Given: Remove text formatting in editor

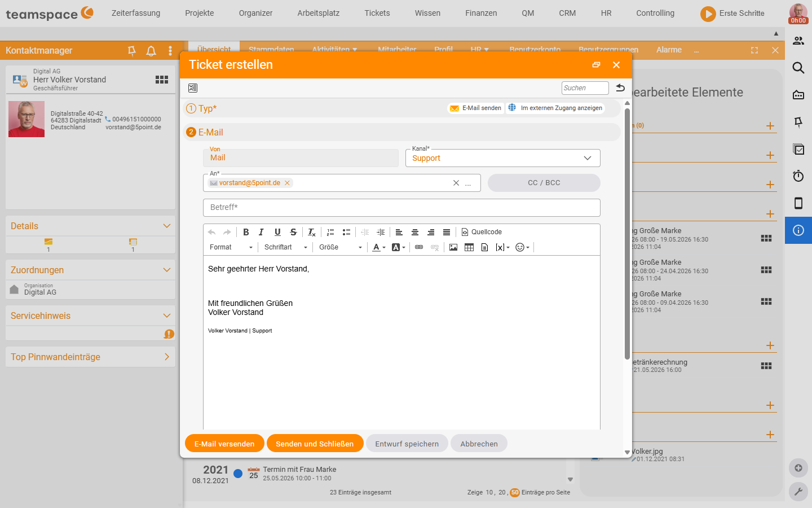Looking at the screenshot, I should click(311, 232).
